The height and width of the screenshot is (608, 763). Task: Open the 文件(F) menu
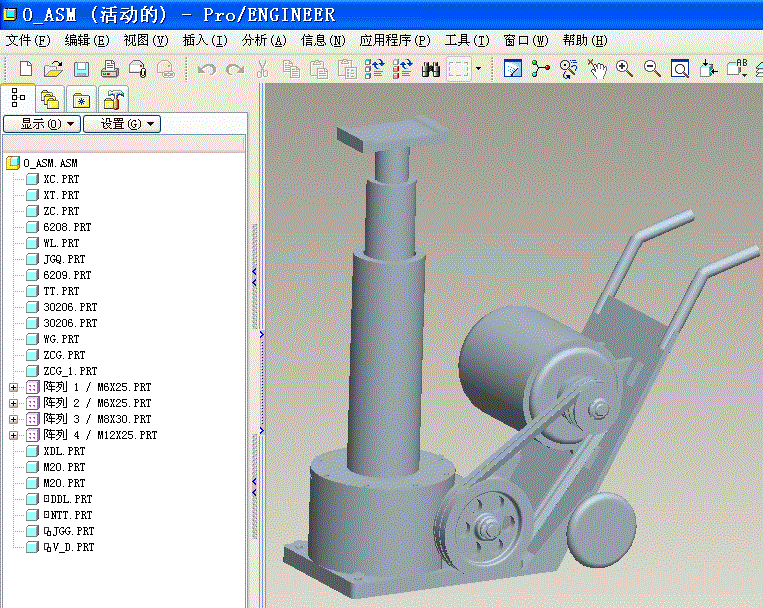pyautogui.click(x=28, y=41)
